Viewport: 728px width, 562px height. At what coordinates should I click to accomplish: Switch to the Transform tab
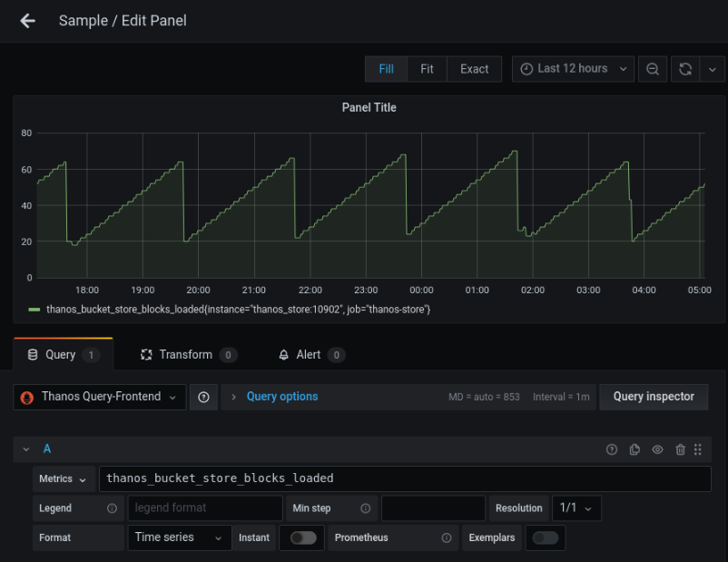189,355
